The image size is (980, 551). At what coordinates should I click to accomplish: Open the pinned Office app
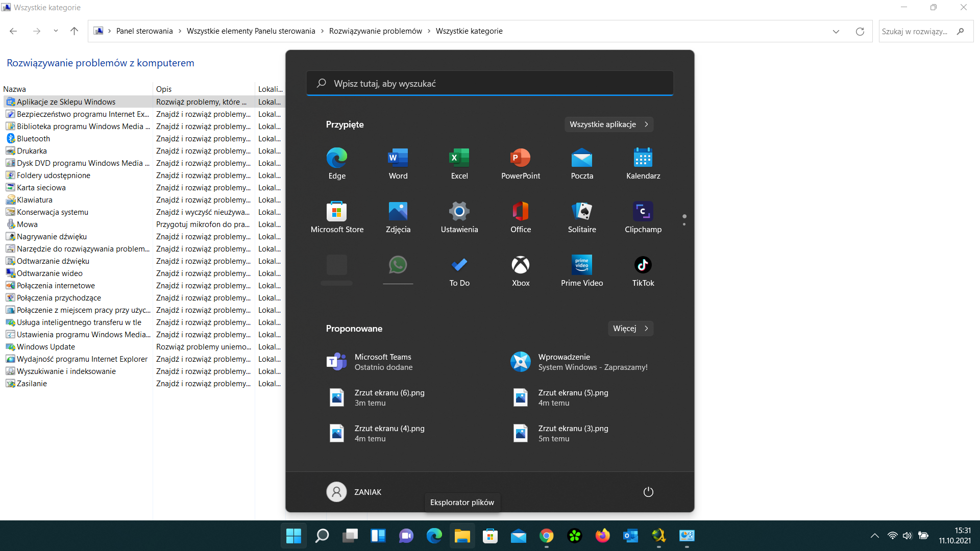click(x=521, y=217)
